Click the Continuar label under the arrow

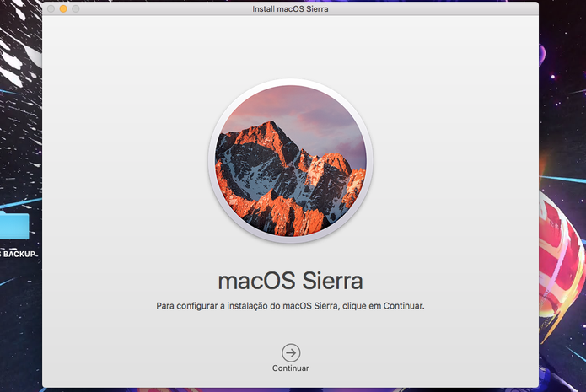290,368
